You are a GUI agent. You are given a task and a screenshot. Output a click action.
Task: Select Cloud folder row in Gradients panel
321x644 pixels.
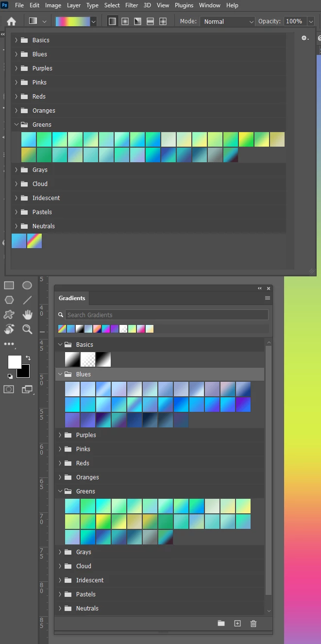click(160, 566)
